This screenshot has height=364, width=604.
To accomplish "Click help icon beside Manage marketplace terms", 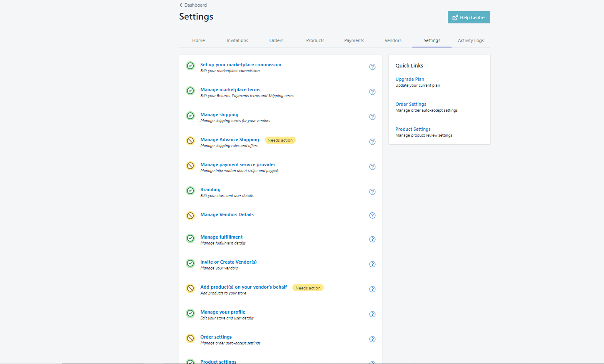I will pyautogui.click(x=372, y=92).
